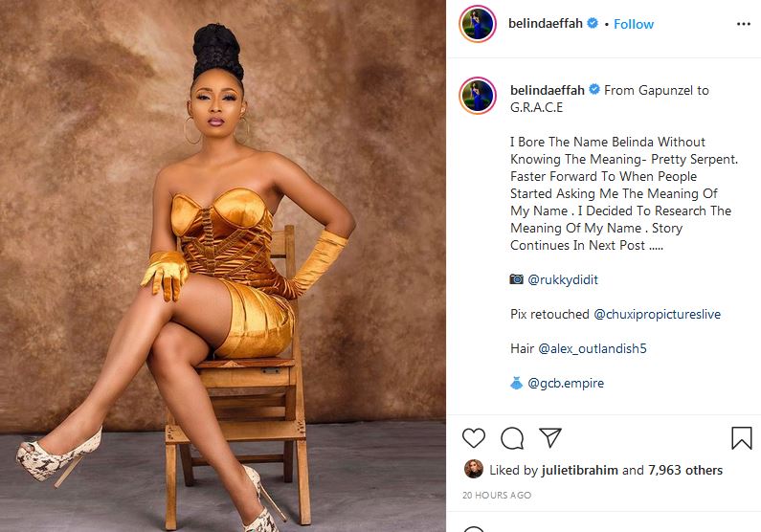Screen dimensions: 761x532
Task: Share post using paper plane icon
Action: (550, 437)
